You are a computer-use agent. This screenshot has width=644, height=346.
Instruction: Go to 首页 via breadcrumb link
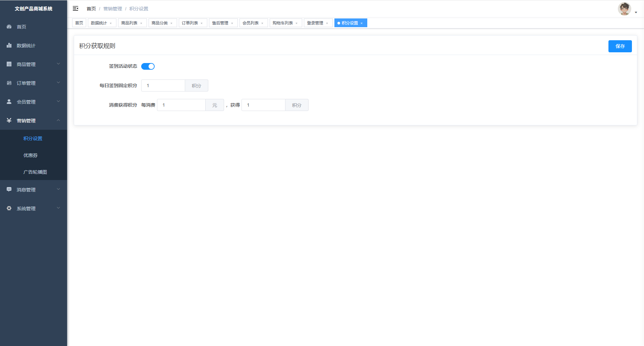coord(91,9)
